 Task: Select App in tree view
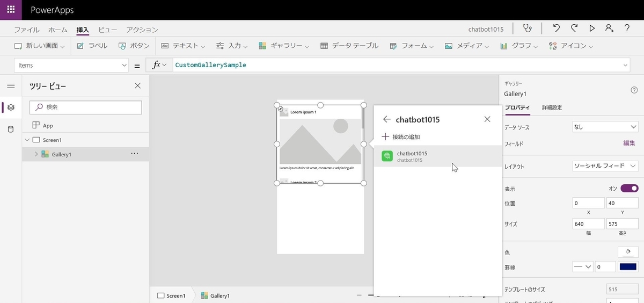[x=43, y=125]
